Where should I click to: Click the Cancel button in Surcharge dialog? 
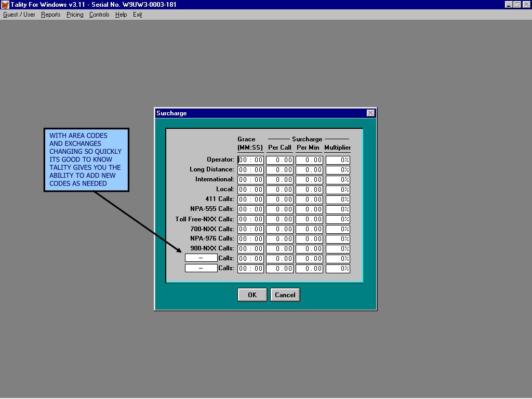(x=285, y=295)
